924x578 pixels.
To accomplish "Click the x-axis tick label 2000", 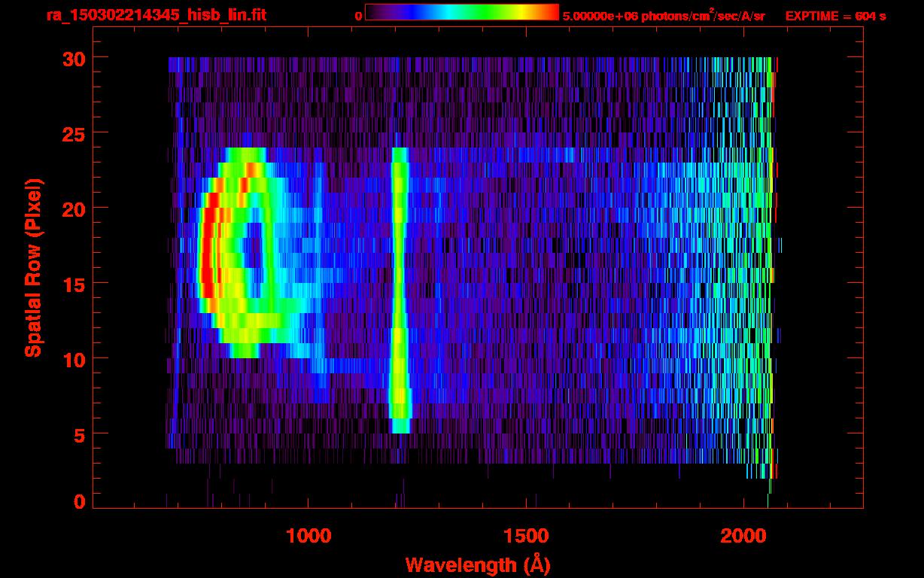I will [x=743, y=536].
